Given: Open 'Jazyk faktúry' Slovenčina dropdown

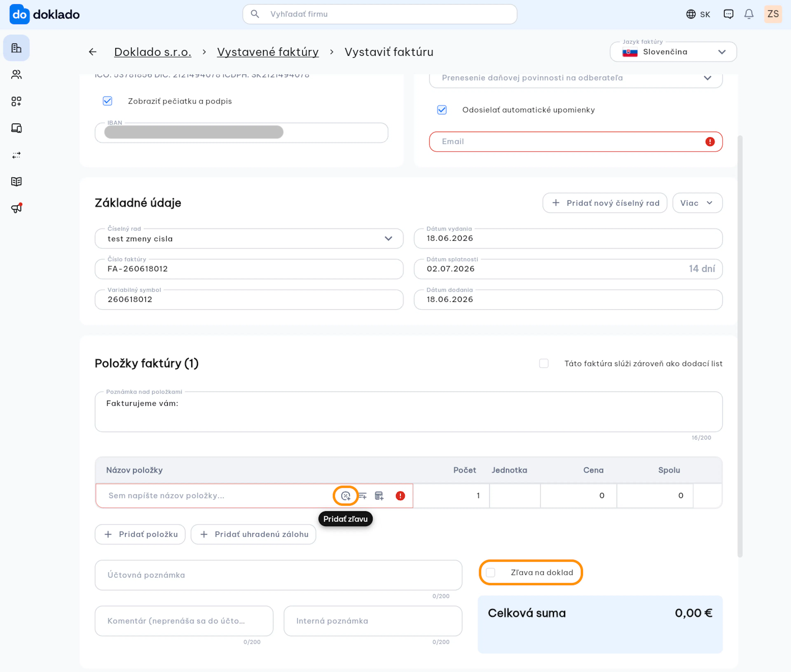Looking at the screenshot, I should tap(673, 52).
